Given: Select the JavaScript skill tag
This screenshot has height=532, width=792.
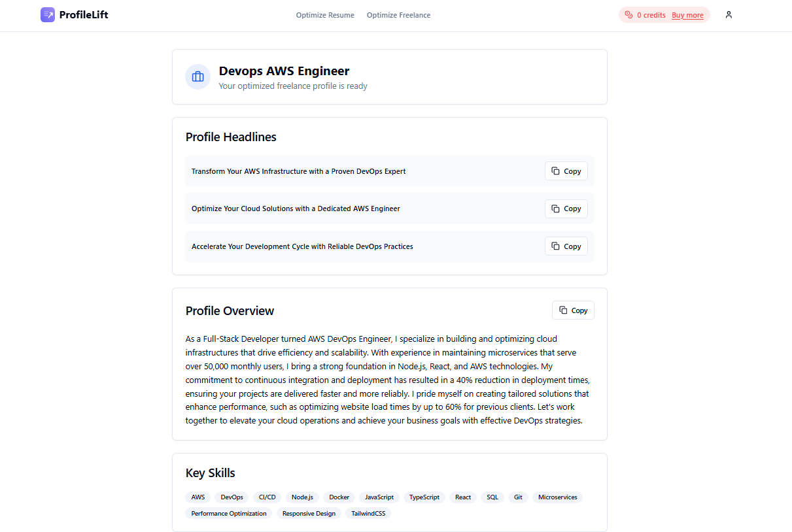Looking at the screenshot, I should pos(379,497).
